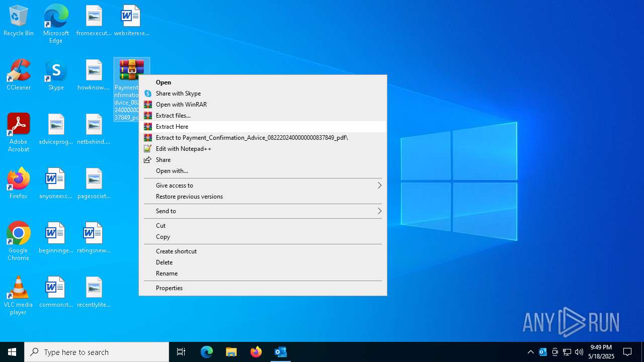The height and width of the screenshot is (362, 644).
Task: Select the VLC media player shortcut
Action: click(19, 296)
